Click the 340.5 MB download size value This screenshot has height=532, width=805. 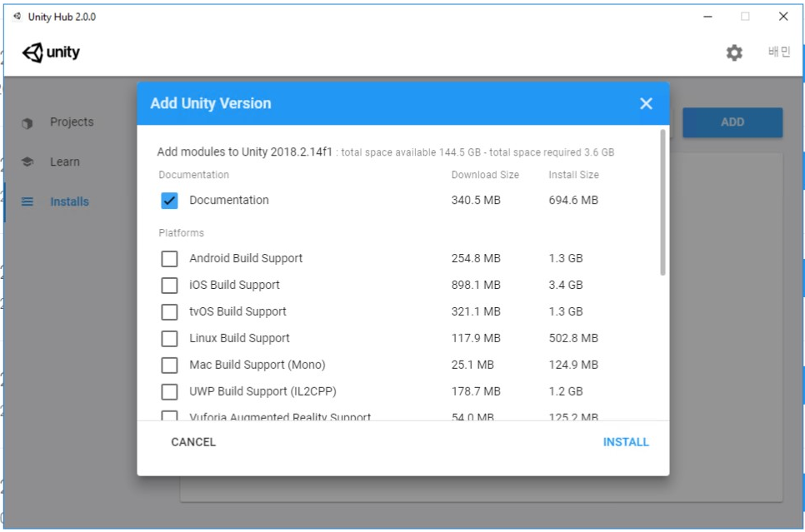tap(476, 200)
